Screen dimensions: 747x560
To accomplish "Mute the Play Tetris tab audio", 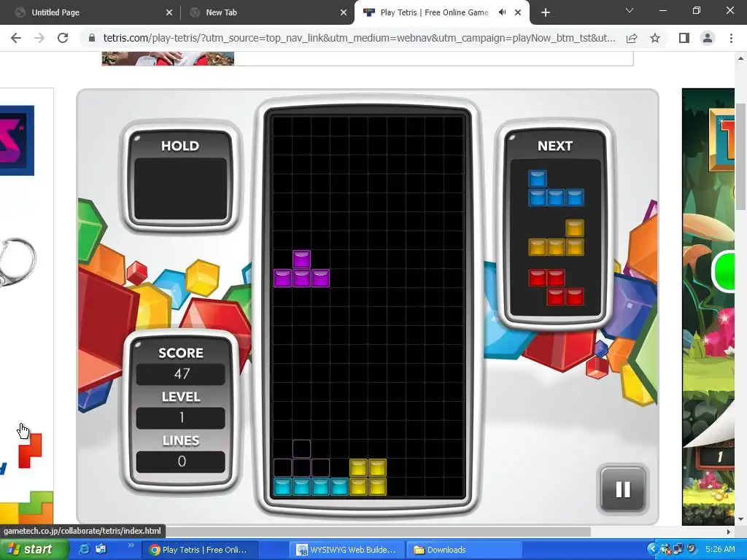I will pyautogui.click(x=502, y=12).
